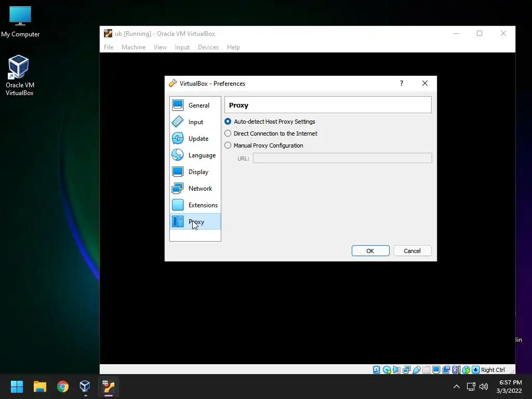Screen dimensions: 532x399
Task: Launch Google Chrome from taskbar
Action: 63,387
